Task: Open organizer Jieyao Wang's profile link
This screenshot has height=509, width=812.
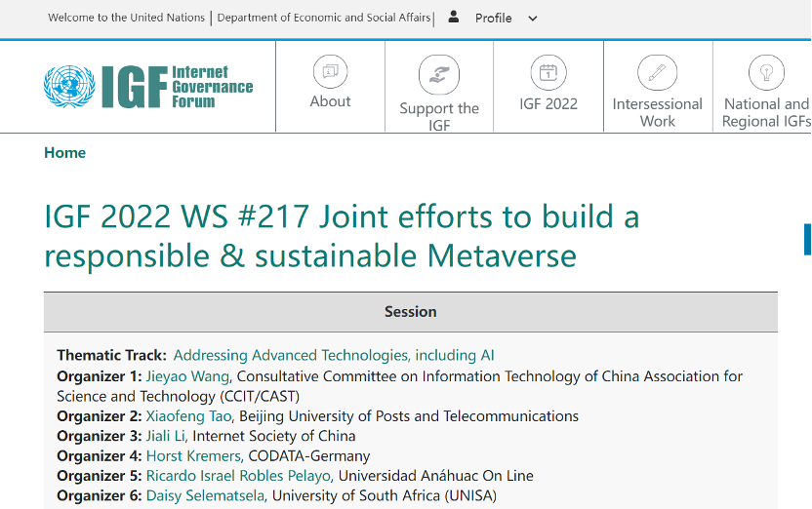Action: (x=187, y=376)
